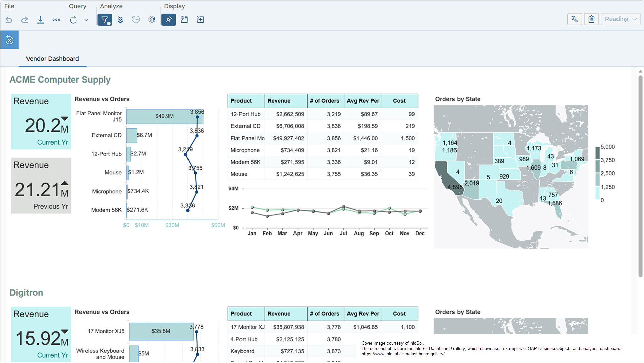Click ACME Previous Yr Revenue tile
Viewport: 644px width, 363px height.
click(41, 186)
